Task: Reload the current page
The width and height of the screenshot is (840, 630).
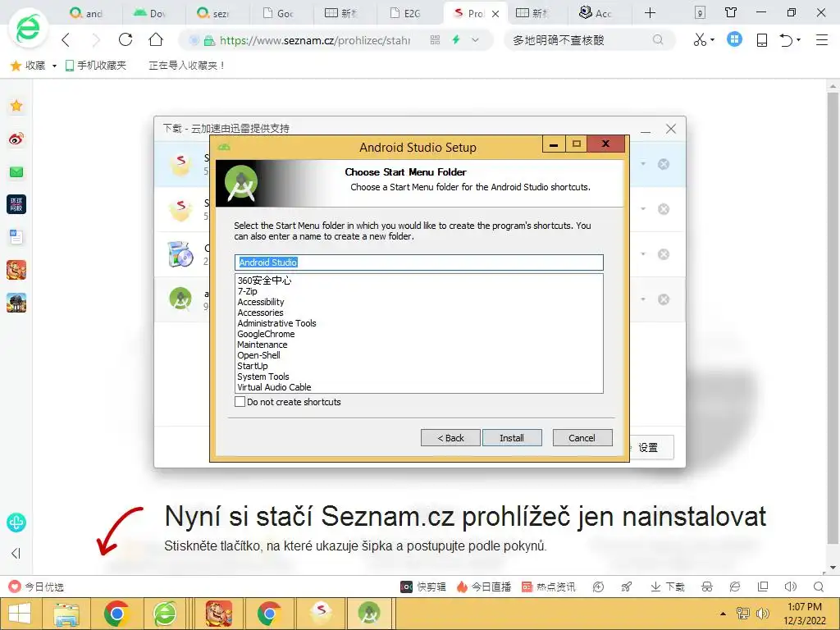Action: tap(126, 39)
